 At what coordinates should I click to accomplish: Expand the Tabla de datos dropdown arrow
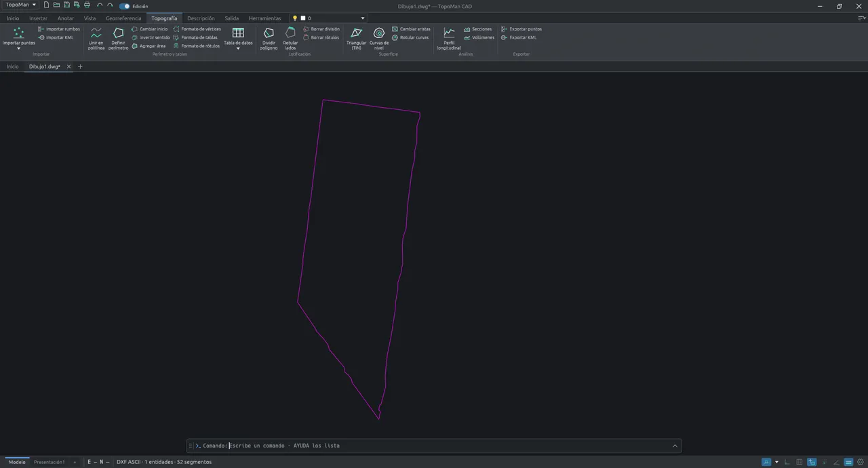pyautogui.click(x=238, y=49)
